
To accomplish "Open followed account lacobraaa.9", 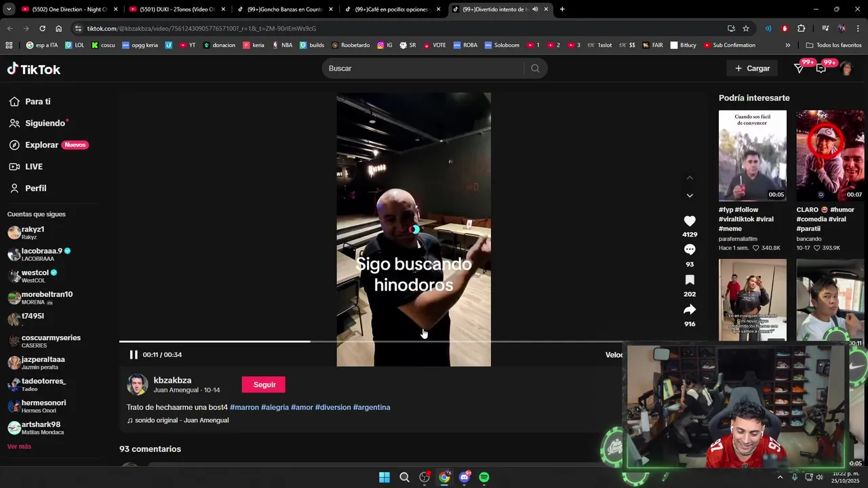I will 39,254.
